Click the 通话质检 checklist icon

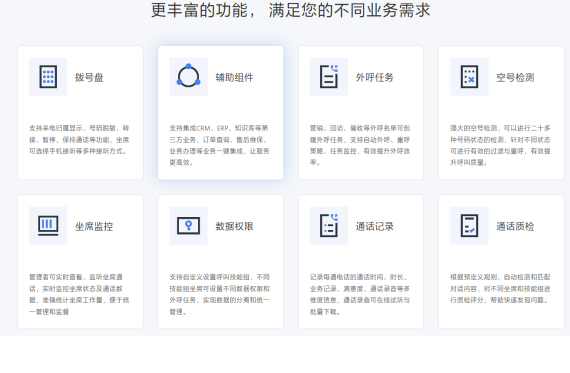469,226
